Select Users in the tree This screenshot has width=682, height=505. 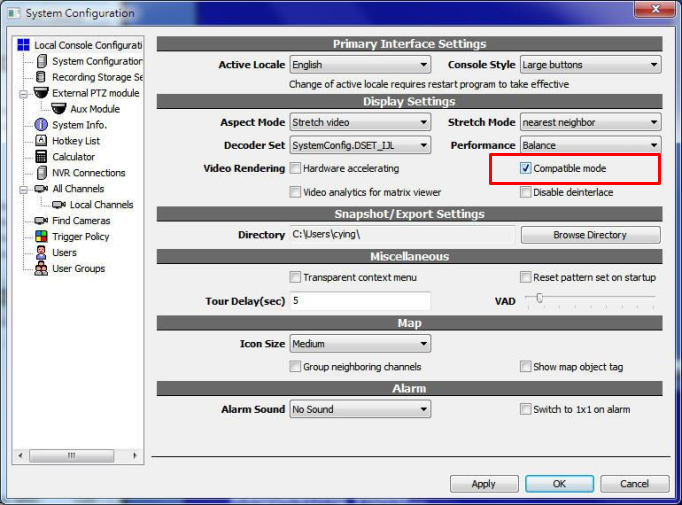coord(64,253)
